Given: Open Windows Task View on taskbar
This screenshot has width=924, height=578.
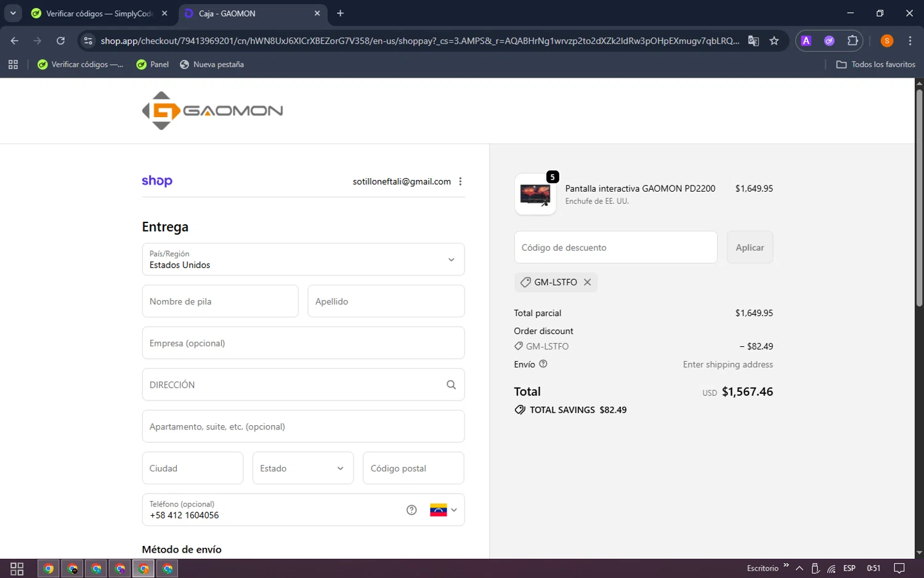Looking at the screenshot, I should tap(17, 568).
